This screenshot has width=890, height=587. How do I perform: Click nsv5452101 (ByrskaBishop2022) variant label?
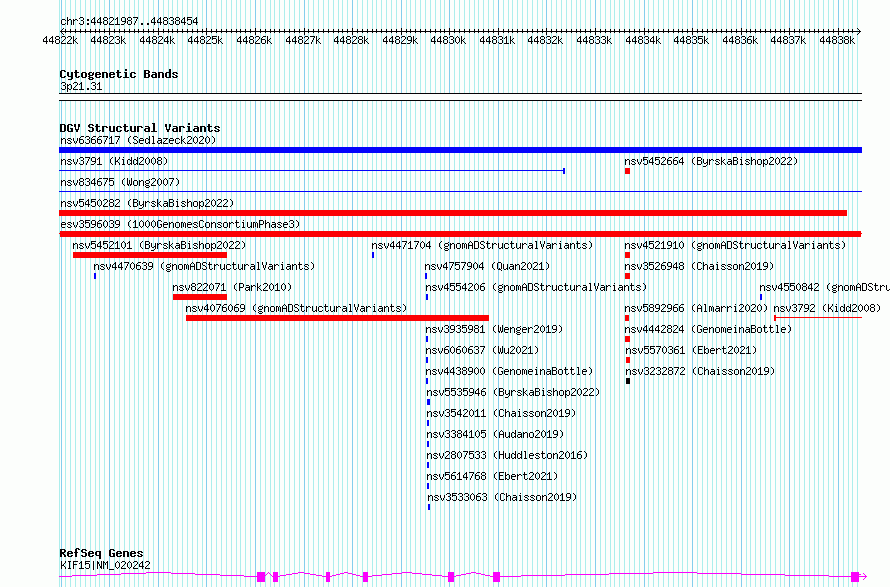(x=159, y=245)
